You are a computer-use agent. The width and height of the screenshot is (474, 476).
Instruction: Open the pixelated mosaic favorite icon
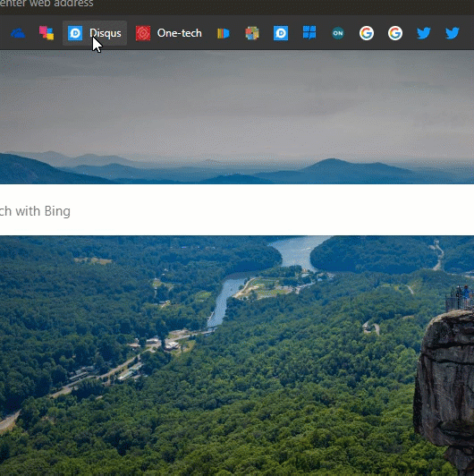(x=252, y=33)
